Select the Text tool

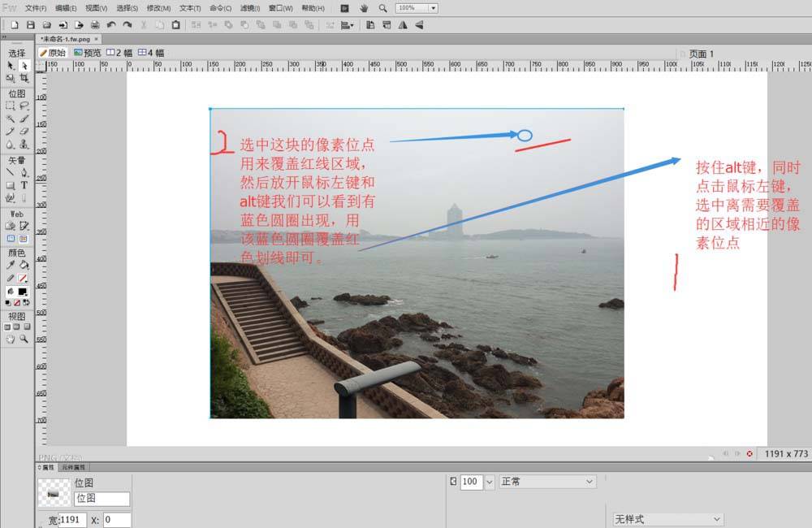(x=24, y=185)
